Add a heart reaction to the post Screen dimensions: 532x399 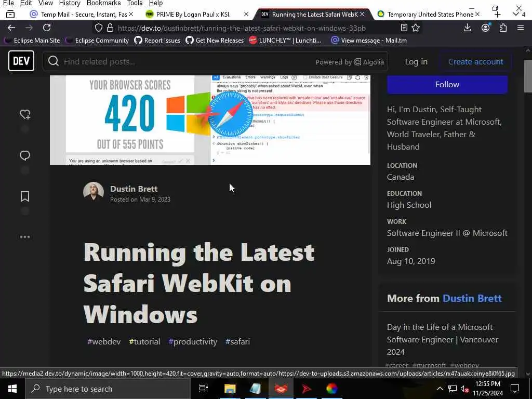(25, 114)
